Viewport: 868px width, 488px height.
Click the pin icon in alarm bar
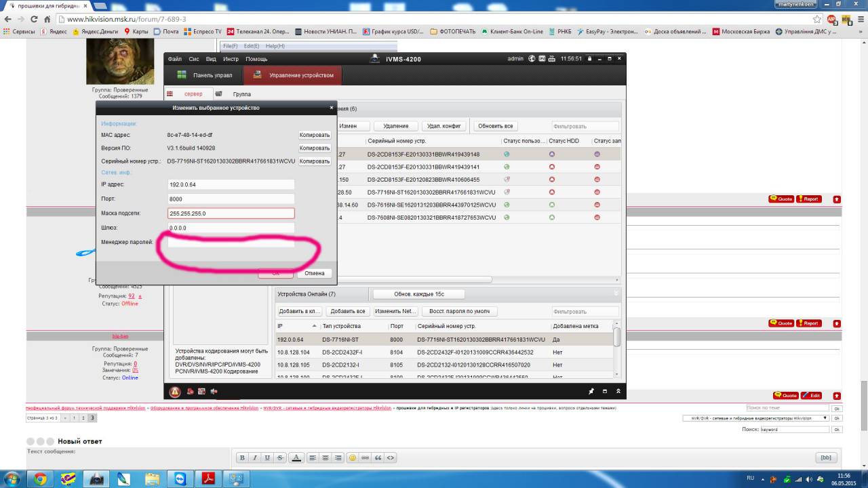[591, 392]
